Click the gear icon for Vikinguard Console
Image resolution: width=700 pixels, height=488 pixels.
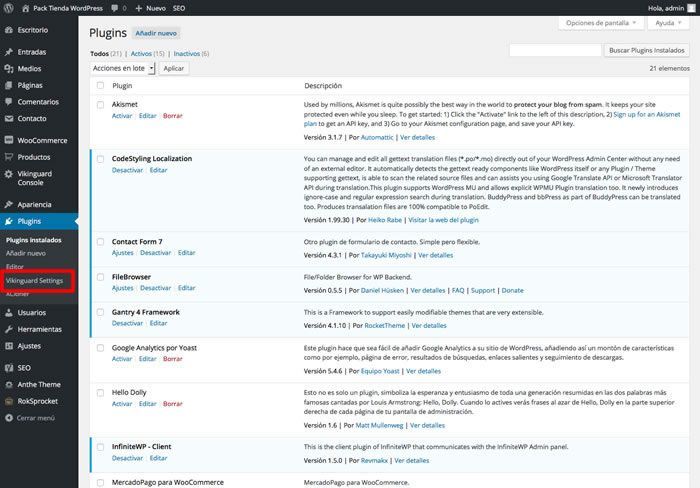(8, 174)
